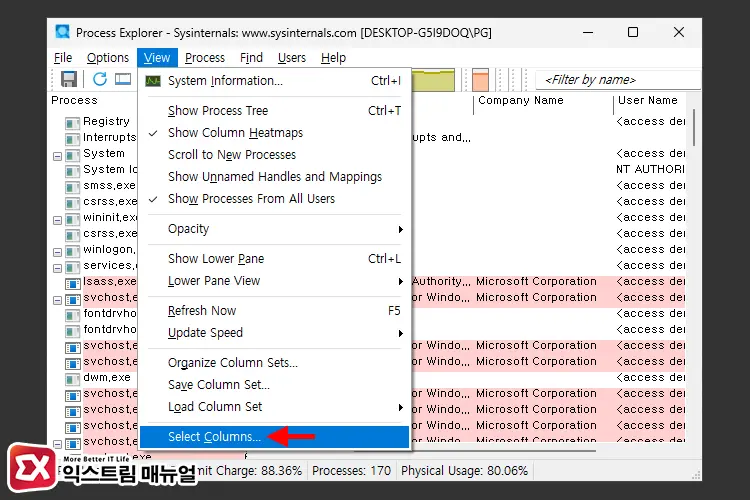
Task: Open the Help menu
Action: (x=333, y=58)
